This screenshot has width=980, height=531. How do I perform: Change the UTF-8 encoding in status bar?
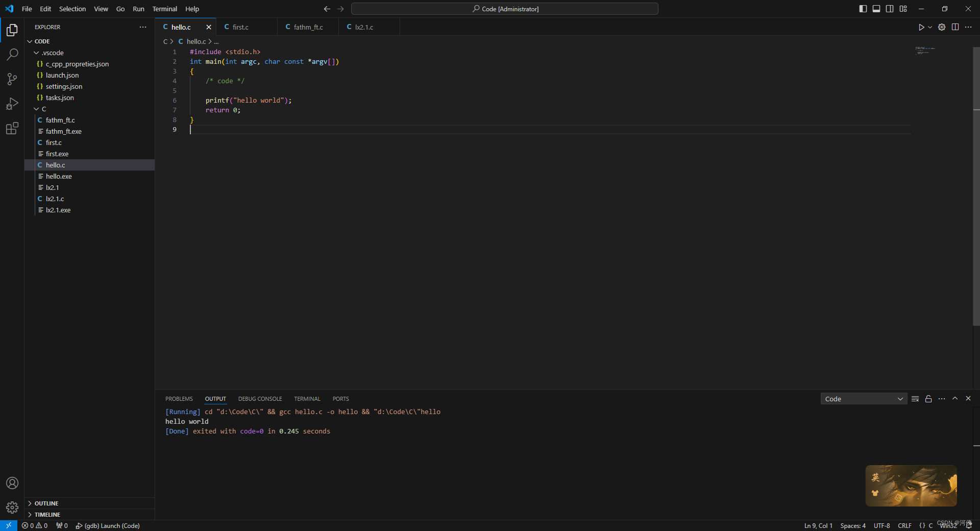881,525
